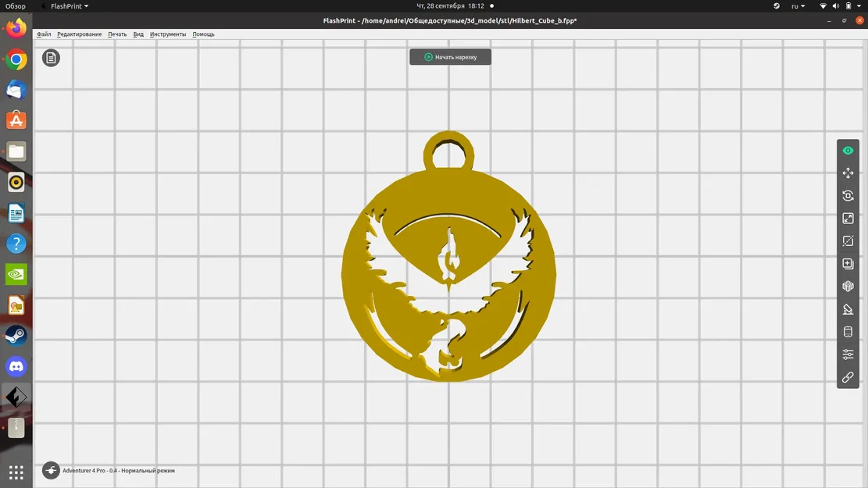This screenshot has width=868, height=488.
Task: Click the printer type icon at bottom left
Action: (x=51, y=470)
